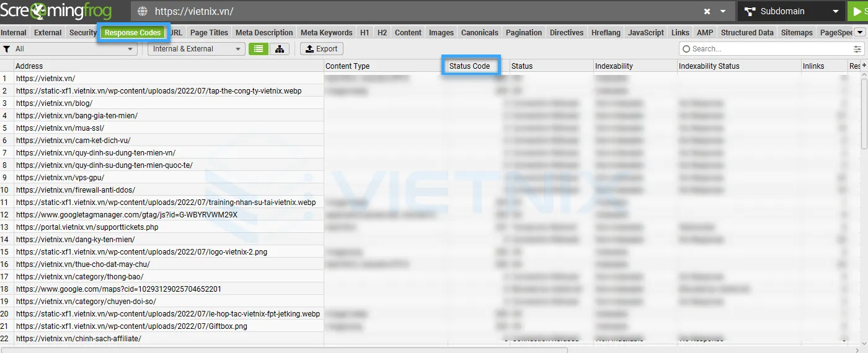The width and height of the screenshot is (868, 353).
Task: Click the Export button
Action: coord(322,49)
